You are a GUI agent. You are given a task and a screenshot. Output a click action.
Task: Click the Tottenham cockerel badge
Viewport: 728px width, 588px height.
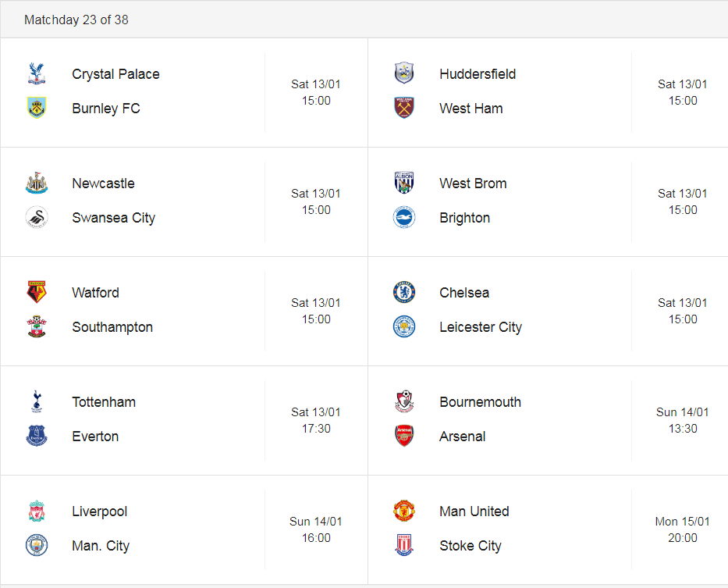[x=37, y=401]
